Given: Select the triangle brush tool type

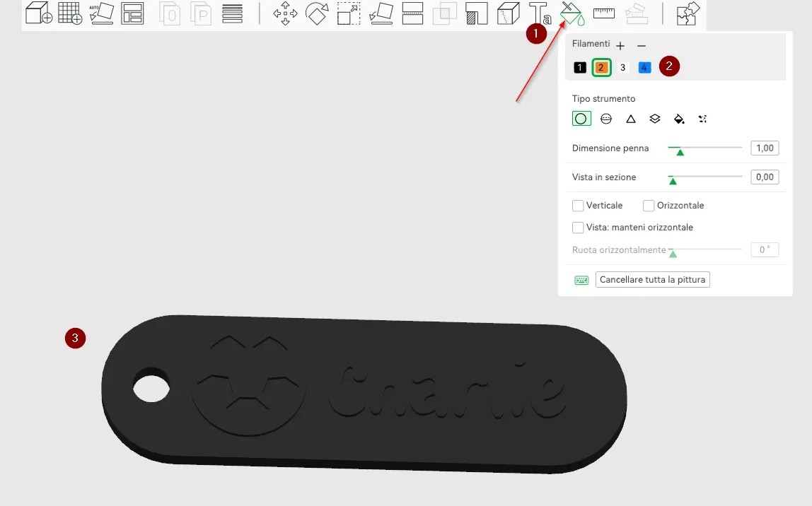Looking at the screenshot, I should (630, 118).
